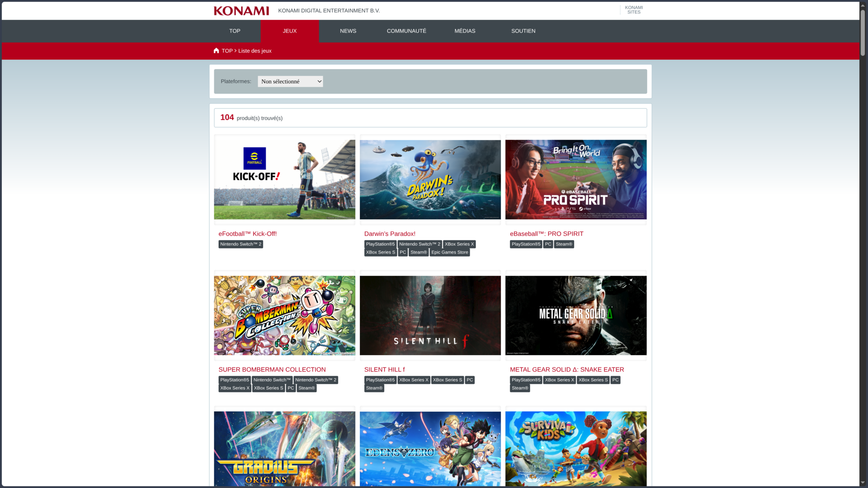Click PC tag under Metal Gear Solid Delta

[x=615, y=380]
